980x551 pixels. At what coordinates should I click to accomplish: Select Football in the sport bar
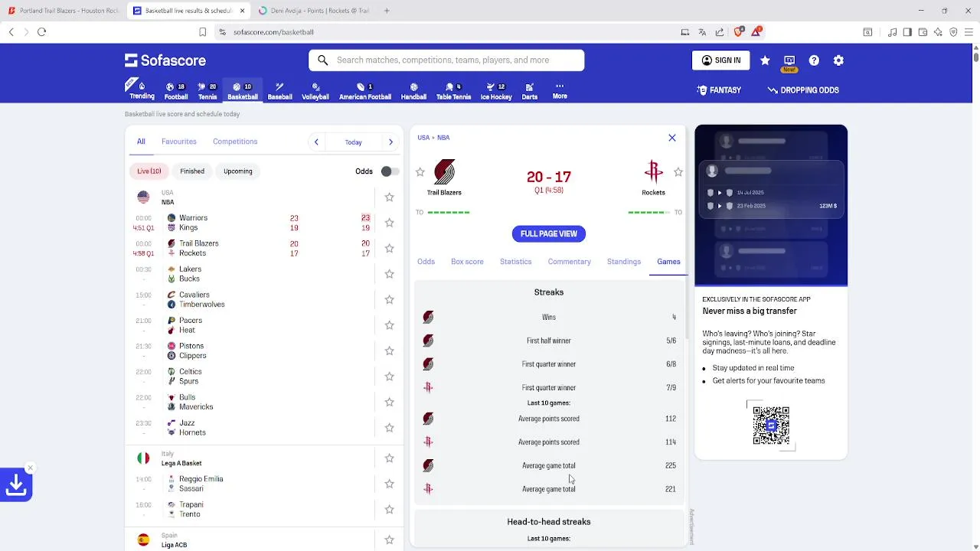[175, 90]
